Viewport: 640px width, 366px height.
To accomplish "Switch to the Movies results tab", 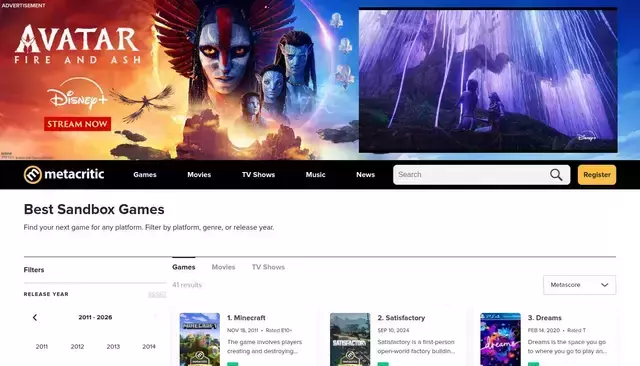I will point(223,267).
